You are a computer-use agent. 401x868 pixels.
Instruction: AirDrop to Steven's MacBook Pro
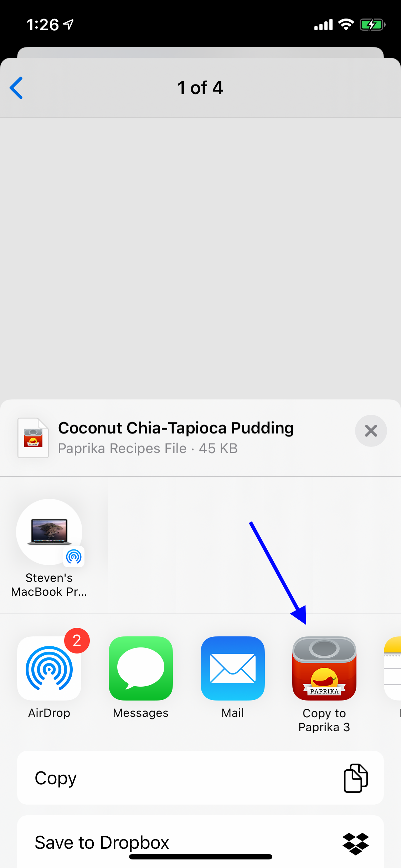[49, 548]
